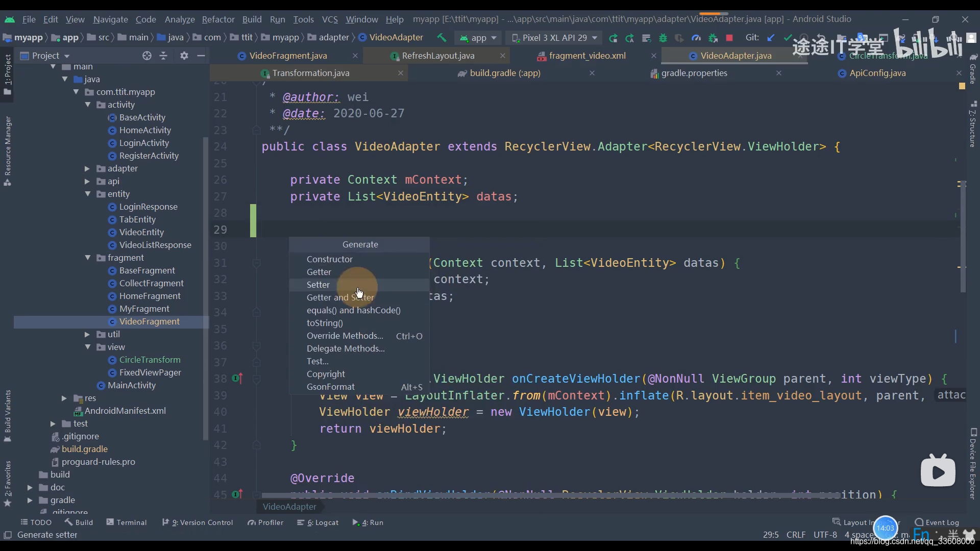Screen dimensions: 980x551
Task: Select Getter in Generate menu
Action: click(x=359, y=272)
